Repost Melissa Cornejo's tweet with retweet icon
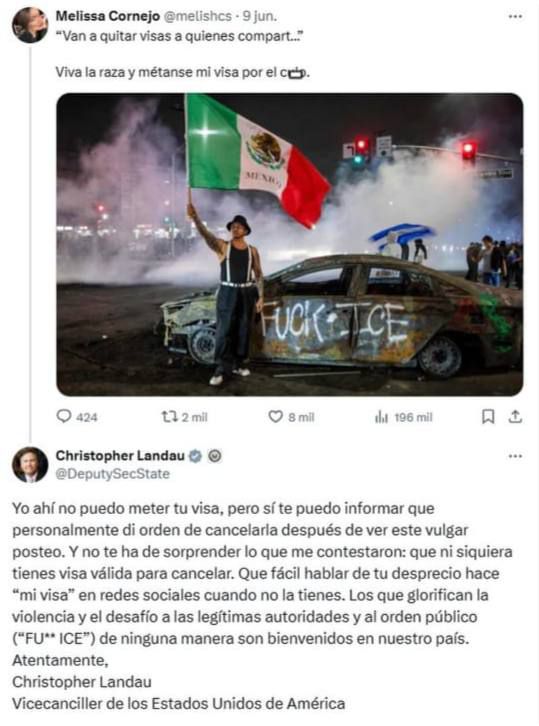 point(169,417)
